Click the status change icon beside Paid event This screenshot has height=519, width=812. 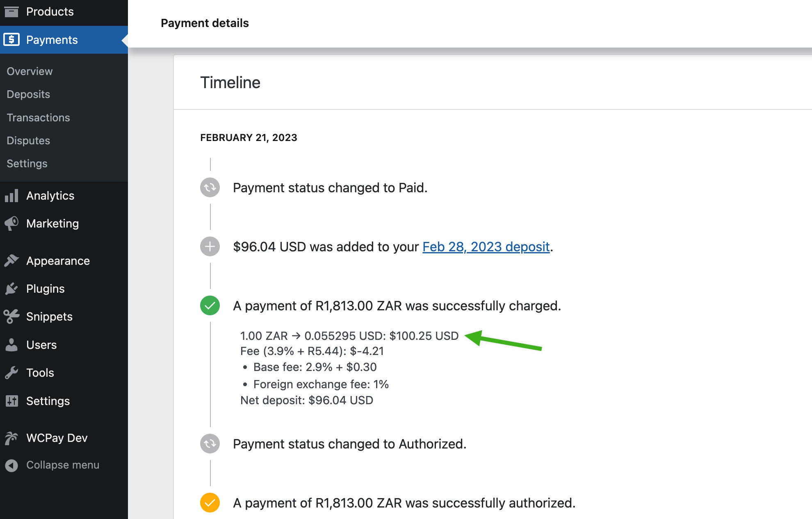[210, 187]
